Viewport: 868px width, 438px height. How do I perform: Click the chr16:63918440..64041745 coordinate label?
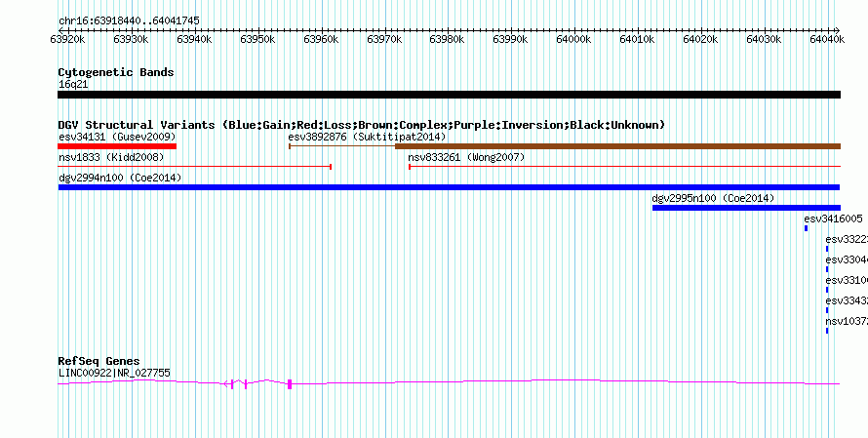129,21
